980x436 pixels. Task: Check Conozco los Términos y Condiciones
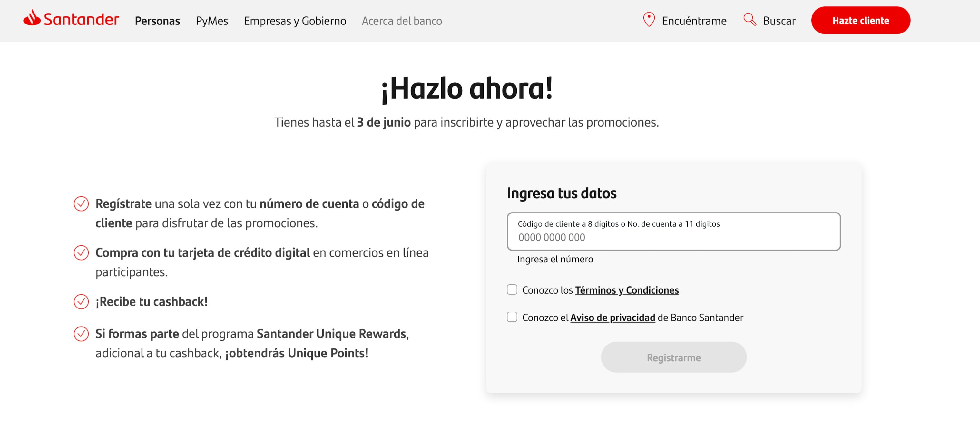pyautogui.click(x=512, y=290)
